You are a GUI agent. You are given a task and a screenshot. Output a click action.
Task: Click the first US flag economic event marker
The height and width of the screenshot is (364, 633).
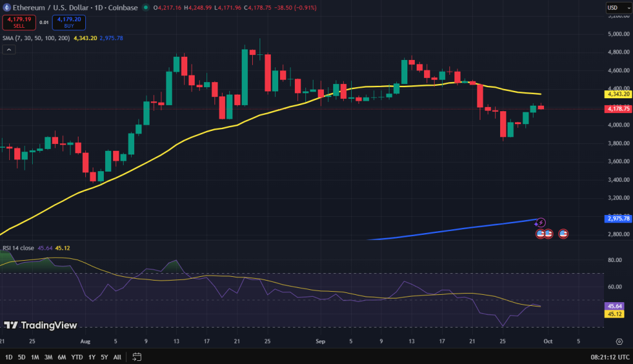click(540, 234)
